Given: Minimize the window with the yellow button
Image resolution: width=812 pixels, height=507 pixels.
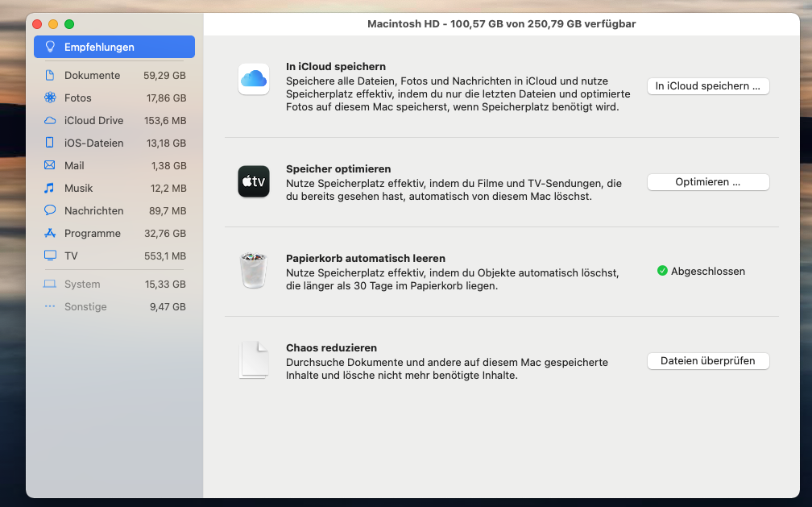Looking at the screenshot, I should pos(53,24).
